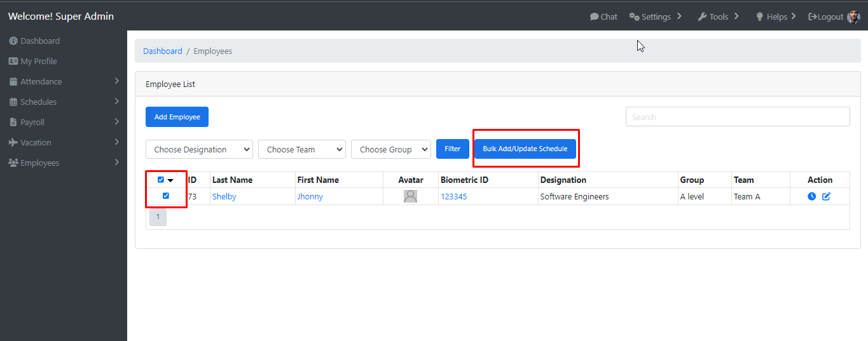The width and height of the screenshot is (868, 341).
Task: Click the Settings gears icon
Action: tap(634, 17)
